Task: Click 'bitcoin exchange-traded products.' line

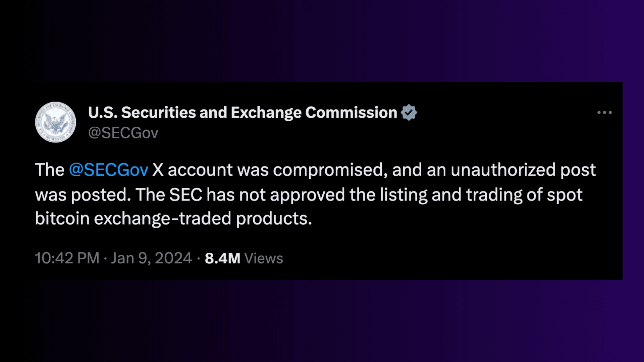Action: pos(173,219)
